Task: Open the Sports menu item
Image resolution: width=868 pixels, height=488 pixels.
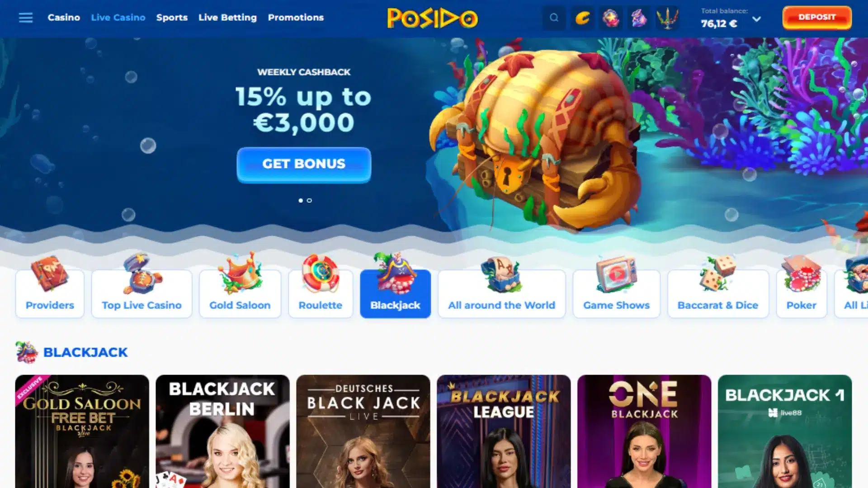Action: click(x=172, y=18)
